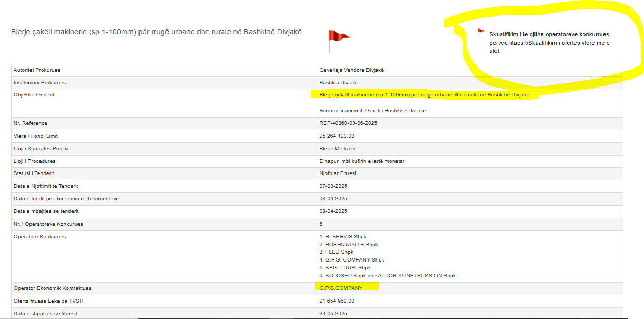This screenshot has height=319, width=644.
Task: Click Bashkia Divjake procuring institution
Action: [x=339, y=83]
